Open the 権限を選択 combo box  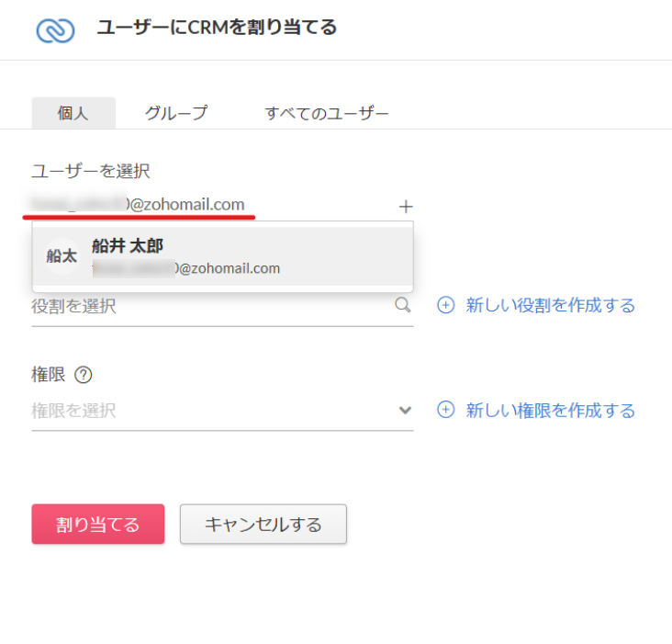coord(211,411)
